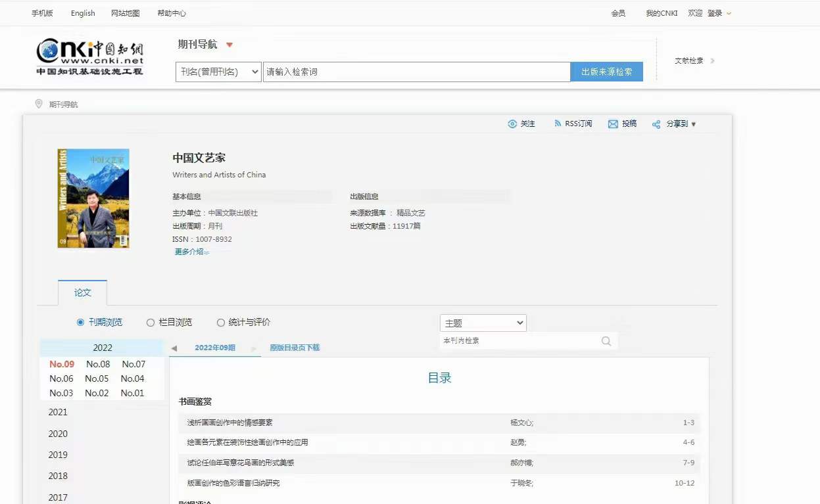This screenshot has height=504, width=820.
Task: Click author 杨文心
Action: pos(521,423)
